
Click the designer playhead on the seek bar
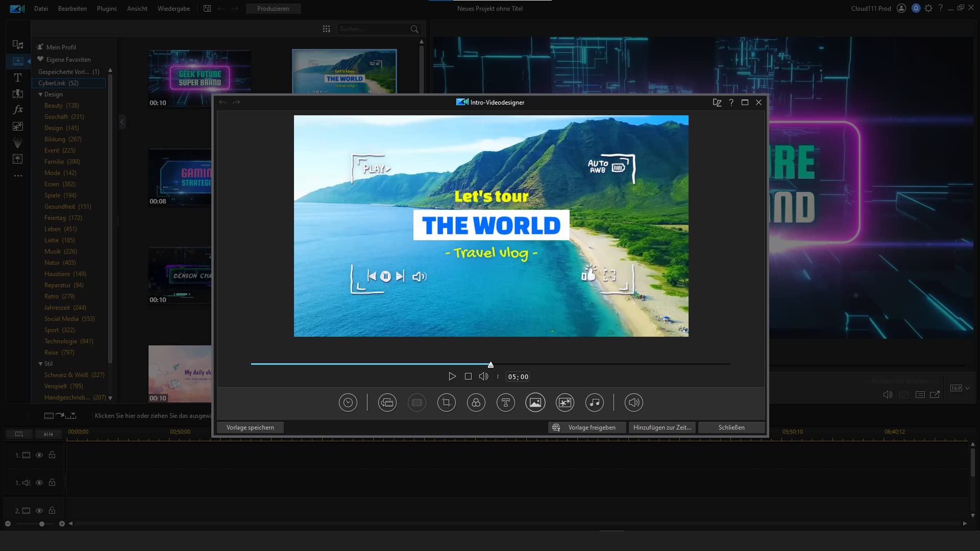click(x=491, y=365)
